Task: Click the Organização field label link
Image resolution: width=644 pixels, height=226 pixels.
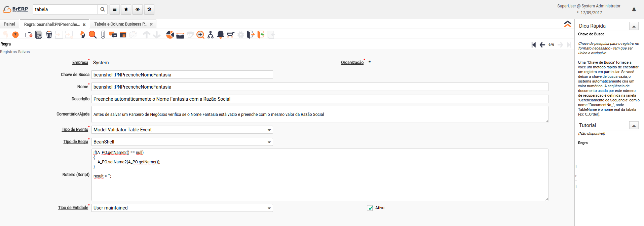Action: 352,63
